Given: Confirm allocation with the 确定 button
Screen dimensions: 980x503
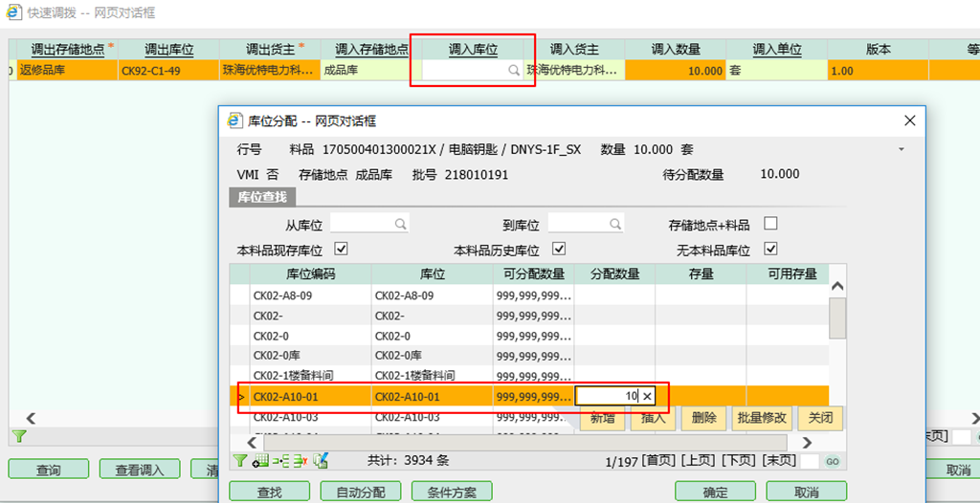Looking at the screenshot, I should point(715,492).
